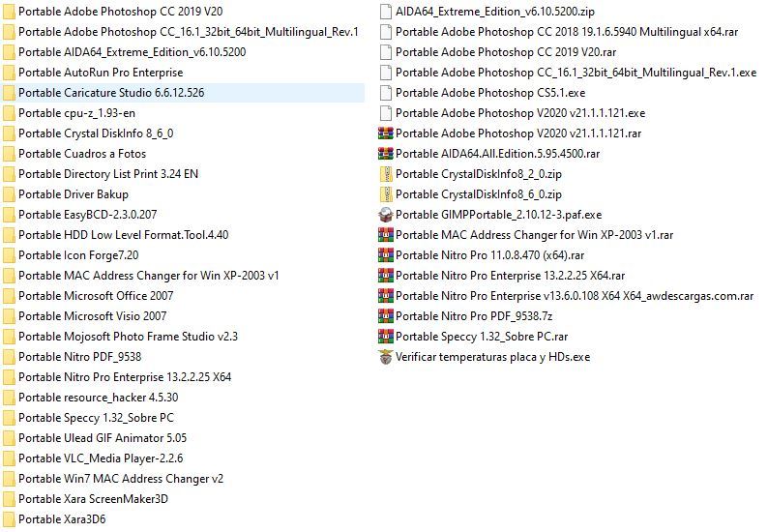Select folder name Portable Mojosoft Photo Frame Studio v2.3

click(x=129, y=337)
